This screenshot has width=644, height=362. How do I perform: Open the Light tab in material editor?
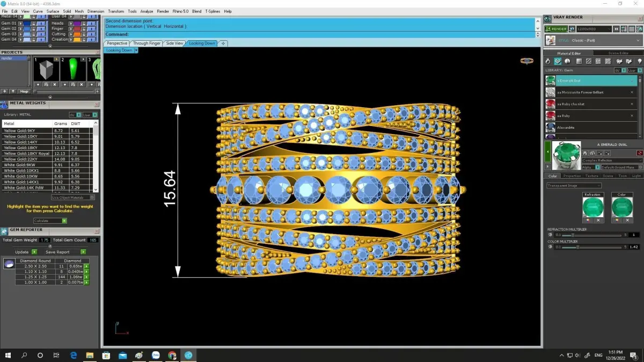tap(636, 176)
